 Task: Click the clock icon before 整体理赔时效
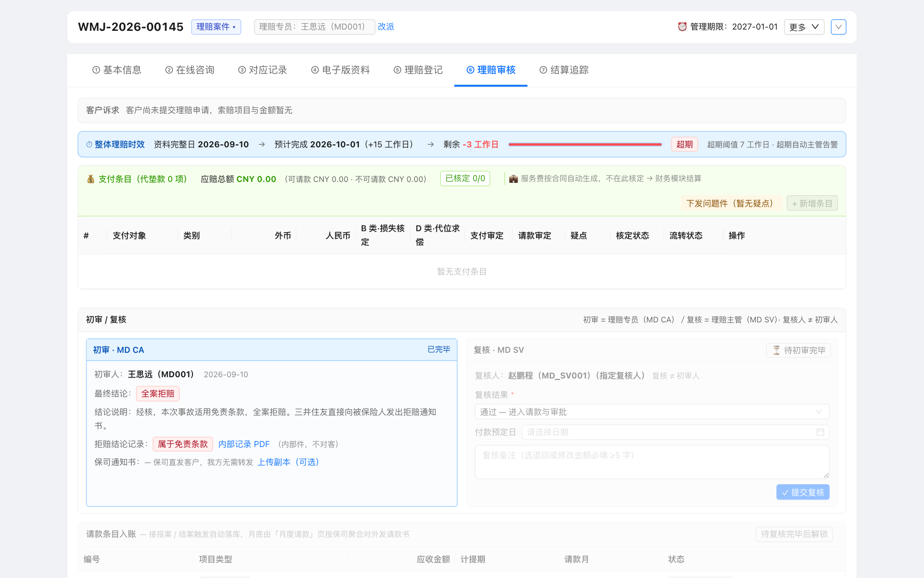89,145
